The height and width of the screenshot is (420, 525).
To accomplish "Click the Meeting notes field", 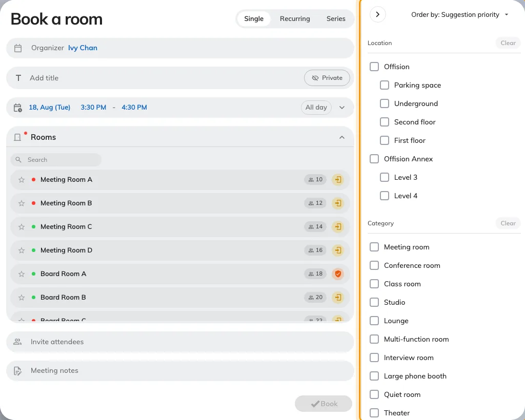I will [x=180, y=370].
